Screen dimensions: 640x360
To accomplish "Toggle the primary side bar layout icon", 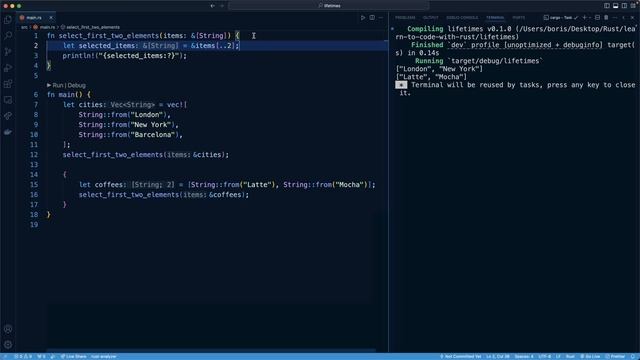I will 607,6.
